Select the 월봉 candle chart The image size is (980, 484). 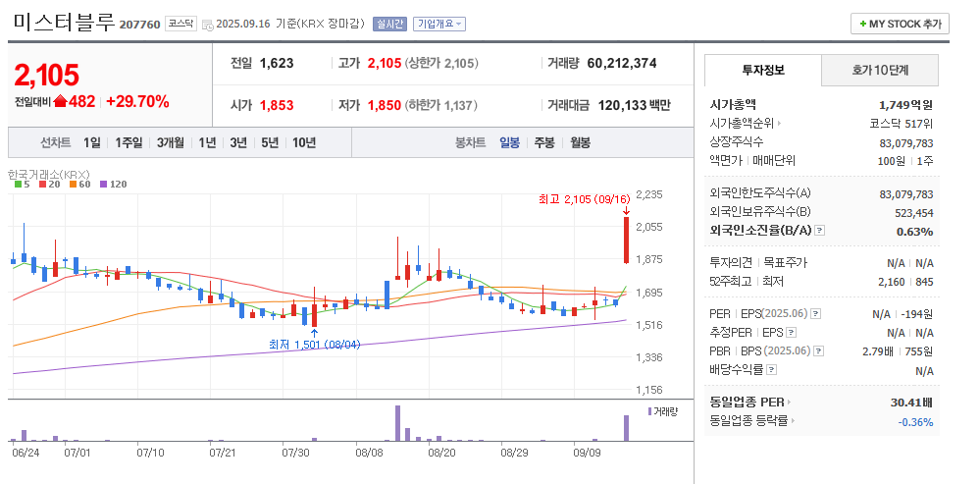tap(580, 142)
